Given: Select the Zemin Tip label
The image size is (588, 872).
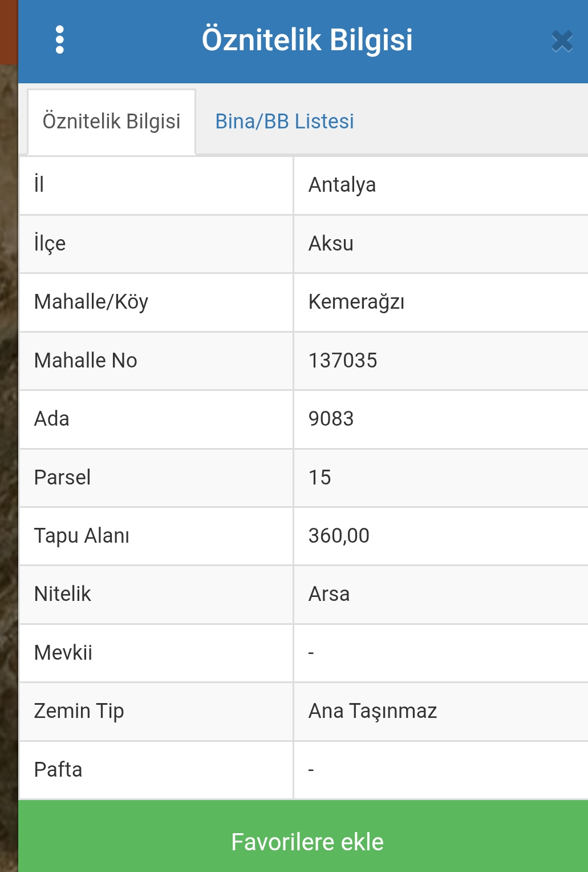Looking at the screenshot, I should (x=79, y=712).
